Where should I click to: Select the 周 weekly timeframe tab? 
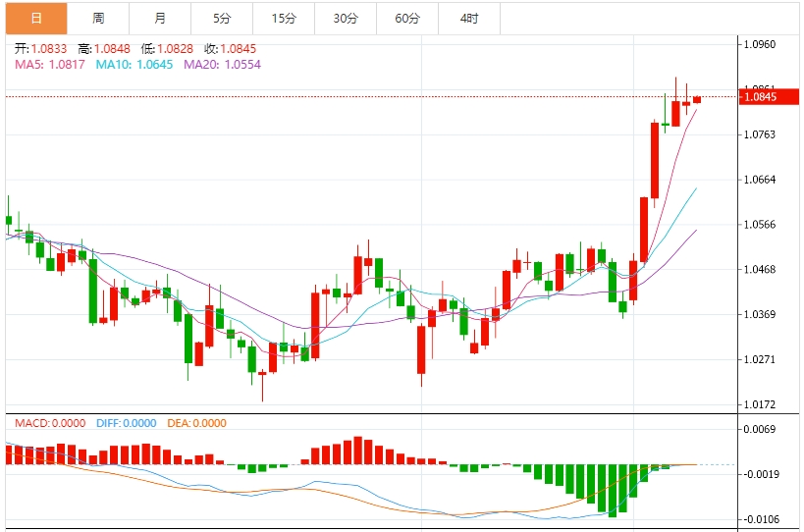point(98,19)
